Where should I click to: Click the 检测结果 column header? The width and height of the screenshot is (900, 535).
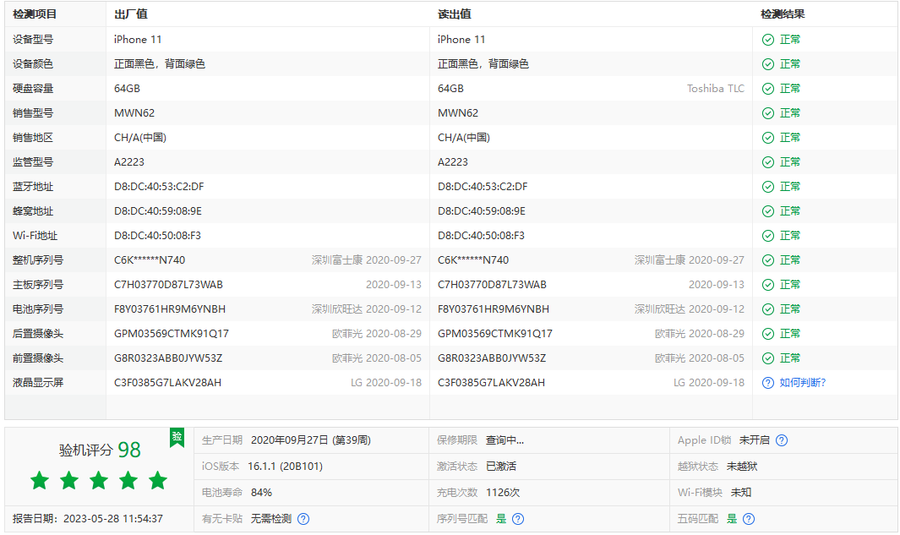tap(782, 14)
